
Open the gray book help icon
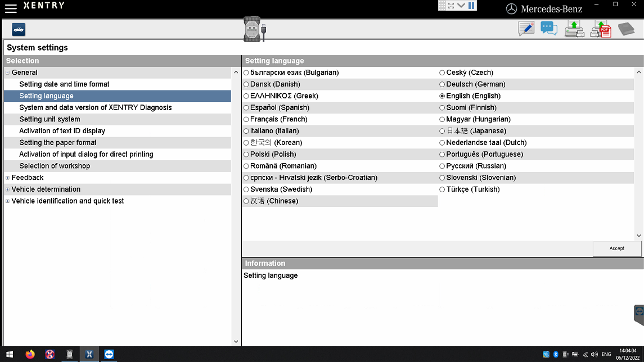(626, 29)
